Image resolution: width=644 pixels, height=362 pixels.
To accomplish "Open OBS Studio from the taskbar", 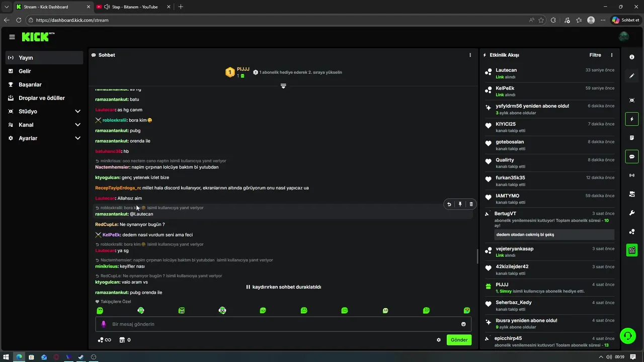I will (x=94, y=357).
